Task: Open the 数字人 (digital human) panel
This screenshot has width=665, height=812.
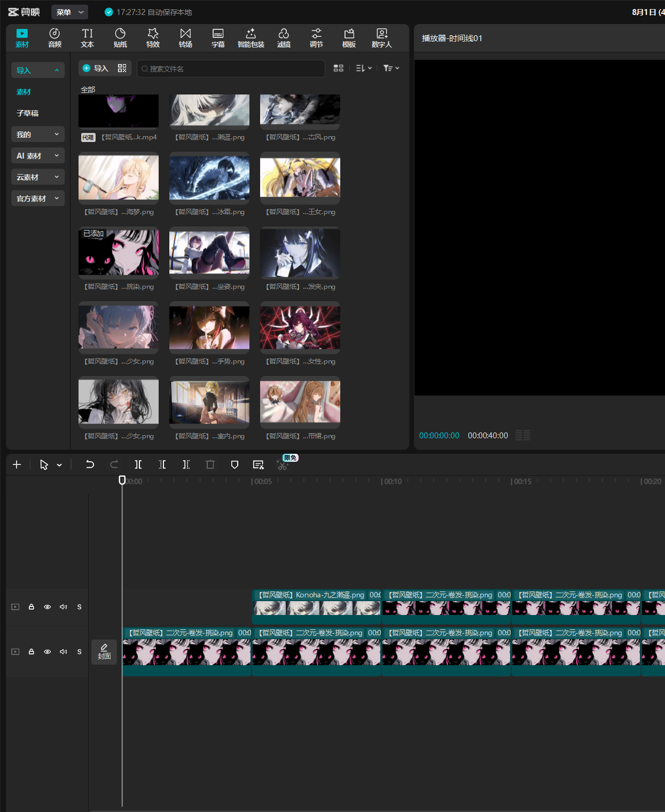Action: pyautogui.click(x=381, y=38)
